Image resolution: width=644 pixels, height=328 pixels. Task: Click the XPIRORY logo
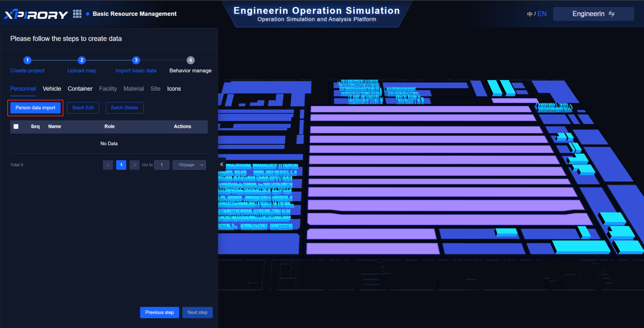(x=36, y=14)
